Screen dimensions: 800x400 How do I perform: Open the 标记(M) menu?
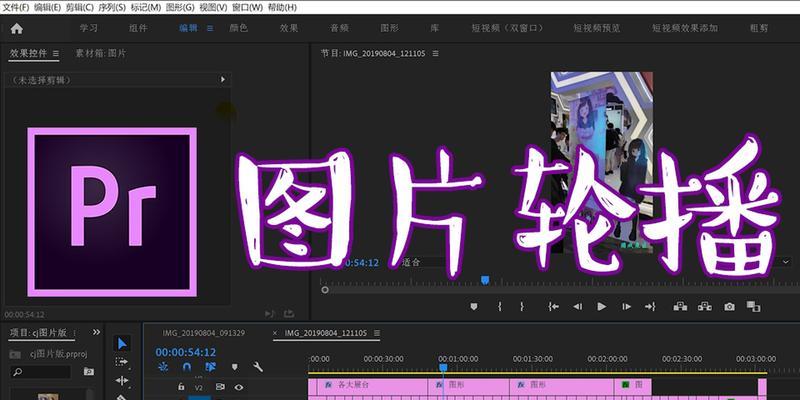pyautogui.click(x=145, y=8)
